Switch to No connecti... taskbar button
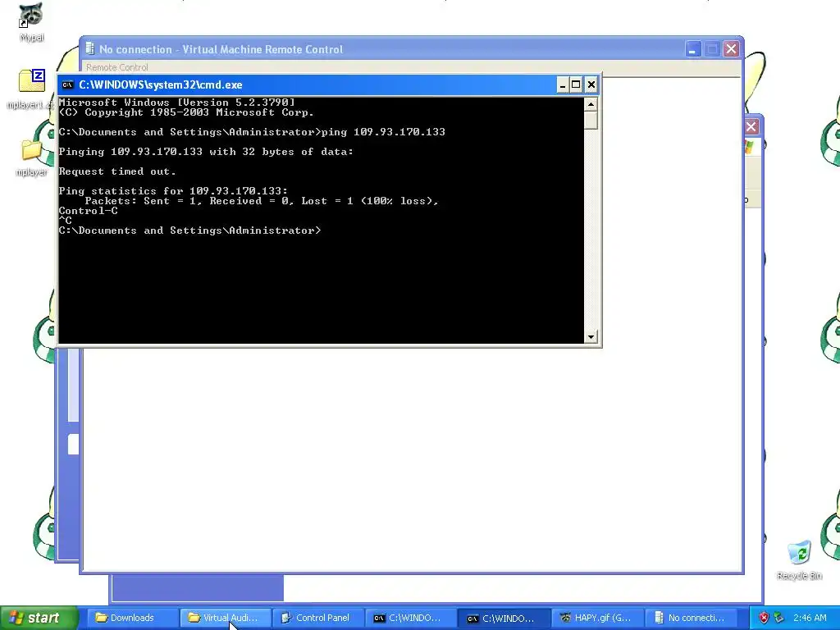Image resolution: width=840 pixels, height=630 pixels. pyautogui.click(x=691, y=618)
